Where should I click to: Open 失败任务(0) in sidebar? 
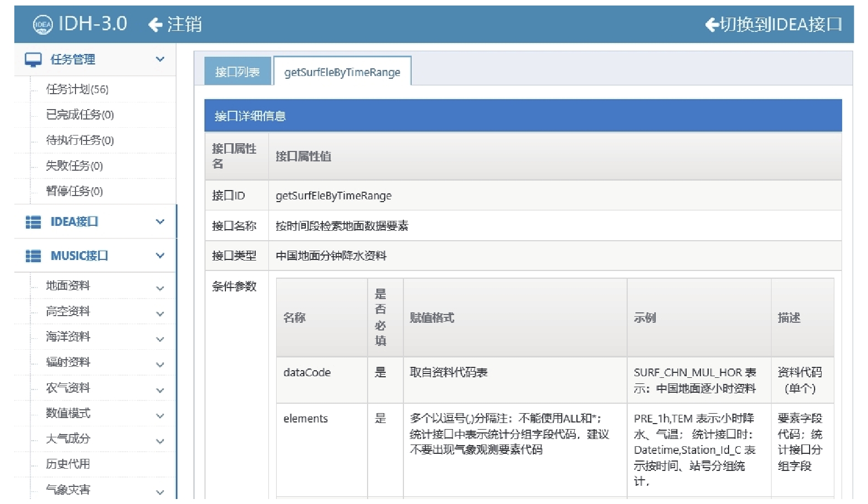click(x=74, y=165)
